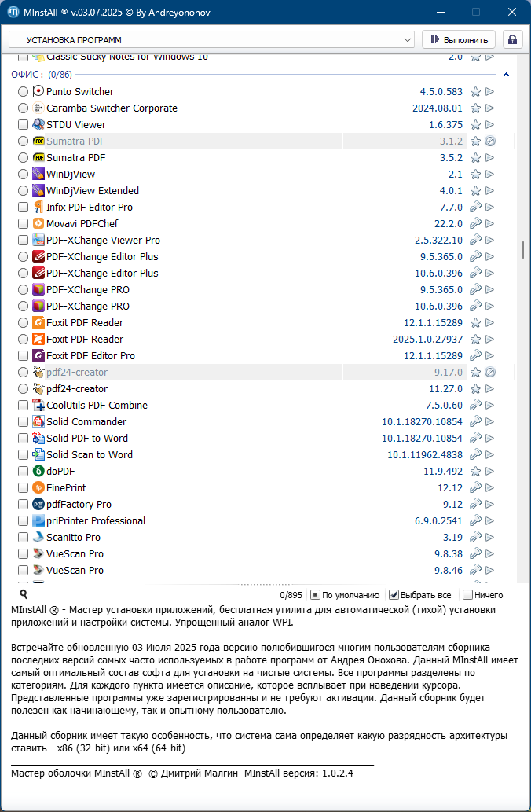Click the play arrow for Solid Commander
The height and width of the screenshot is (812, 531).
click(489, 421)
